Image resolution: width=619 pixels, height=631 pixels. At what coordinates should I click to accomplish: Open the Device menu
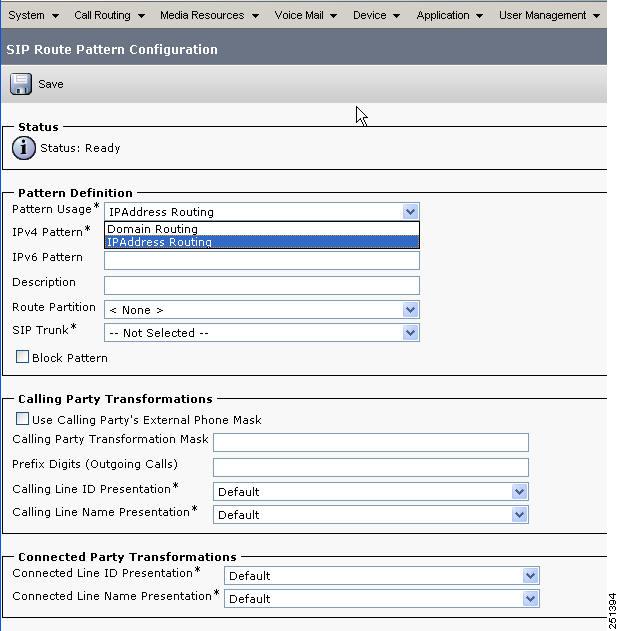point(376,15)
